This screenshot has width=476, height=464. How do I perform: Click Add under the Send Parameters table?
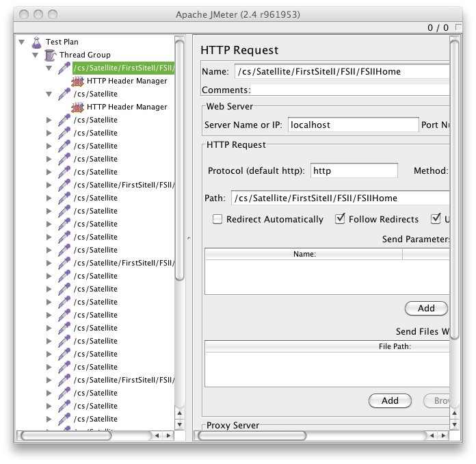[x=426, y=309]
